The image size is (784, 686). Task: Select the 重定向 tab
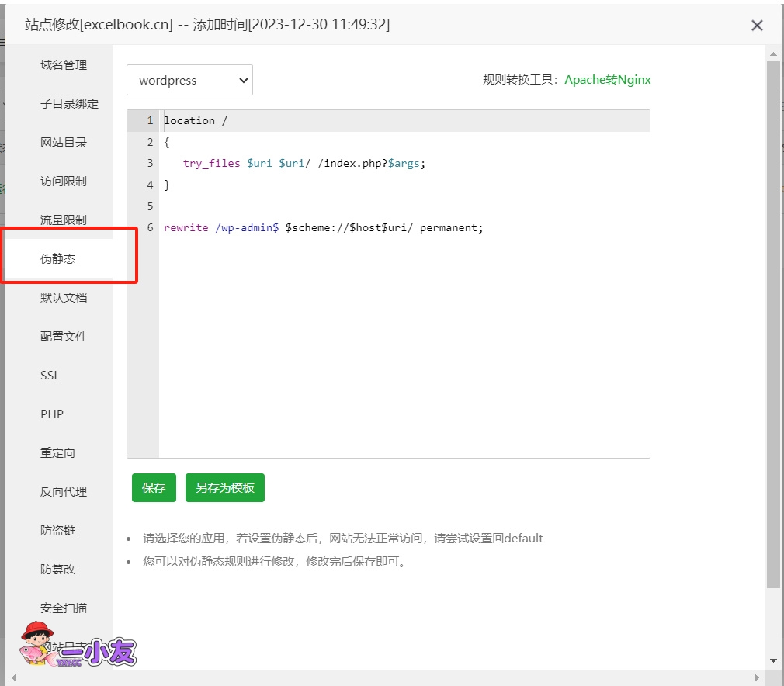coord(58,453)
